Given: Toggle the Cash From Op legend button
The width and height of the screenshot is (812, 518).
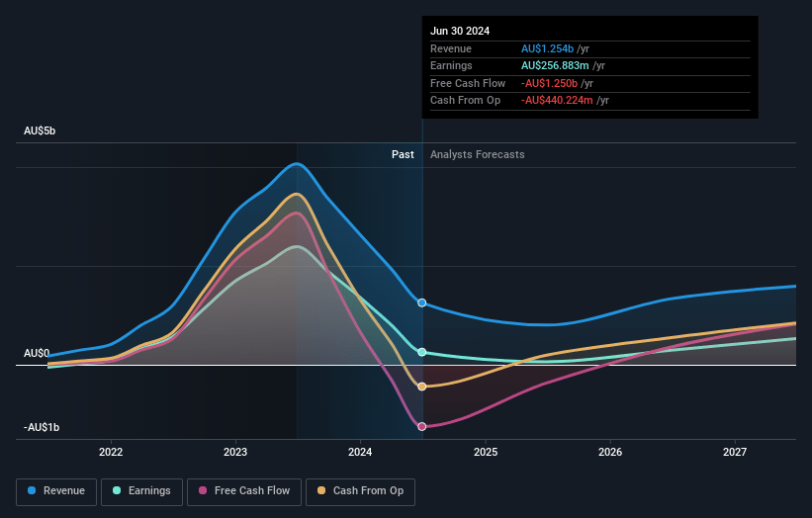Looking at the screenshot, I should pos(360,491).
